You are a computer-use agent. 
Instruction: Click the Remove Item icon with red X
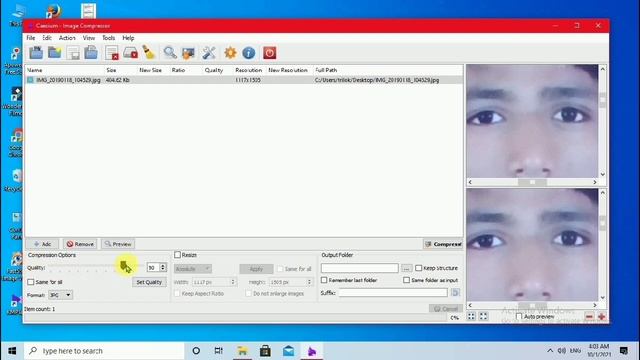tap(111, 53)
